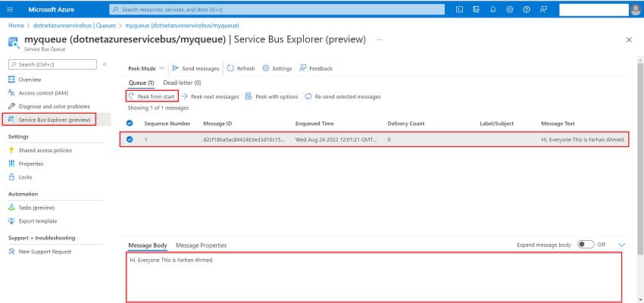Click row text 'Hi, Everyone This is Farhan Ahmed.'
The width and height of the screenshot is (644, 303).
(583, 139)
